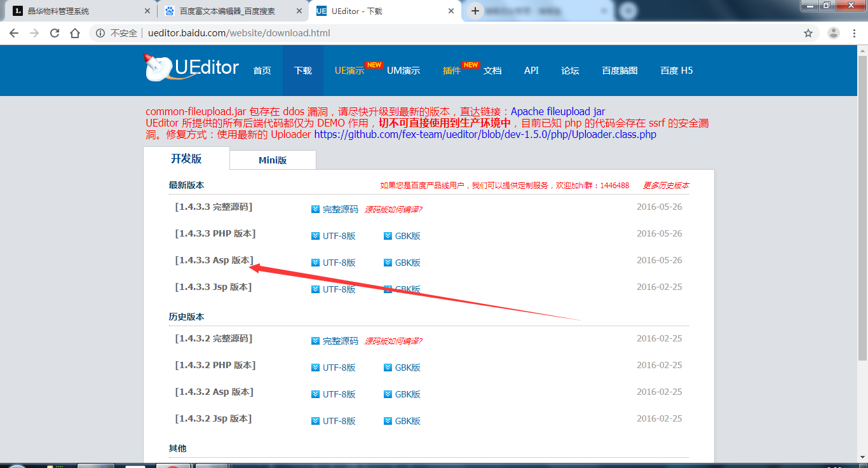The image size is (868, 468).
Task: Click the browser reload icon
Action: [x=55, y=33]
